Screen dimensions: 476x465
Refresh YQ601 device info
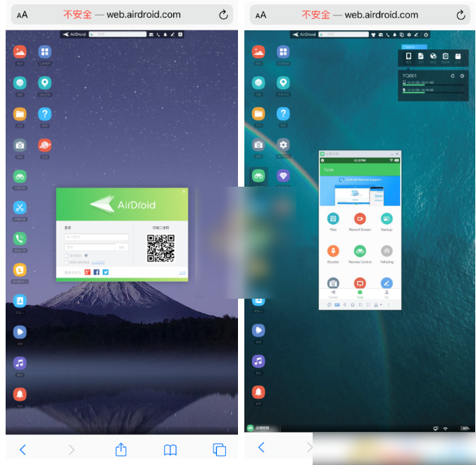click(453, 76)
